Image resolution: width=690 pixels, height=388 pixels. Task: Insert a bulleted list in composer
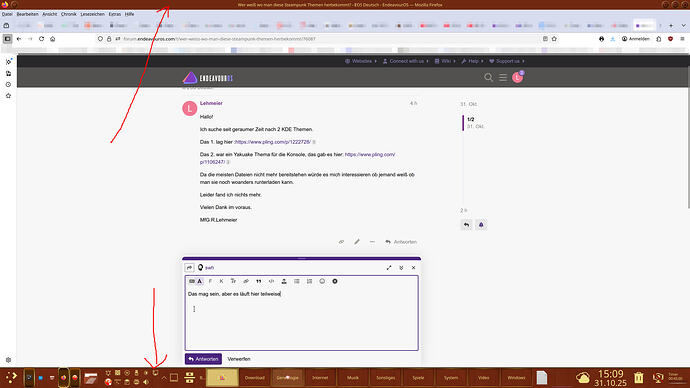click(297, 281)
